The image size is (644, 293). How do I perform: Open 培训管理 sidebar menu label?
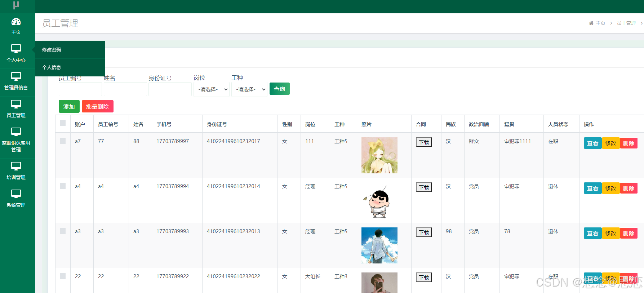click(x=16, y=177)
